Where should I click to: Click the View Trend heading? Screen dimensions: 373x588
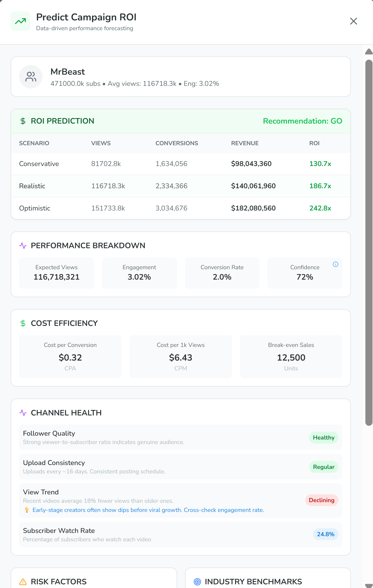click(x=41, y=492)
